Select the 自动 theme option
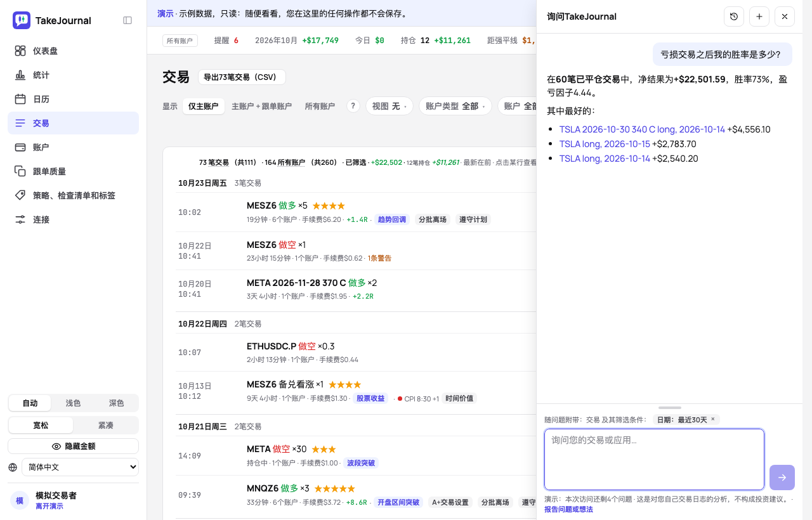This screenshot has width=812, height=520. coord(30,403)
